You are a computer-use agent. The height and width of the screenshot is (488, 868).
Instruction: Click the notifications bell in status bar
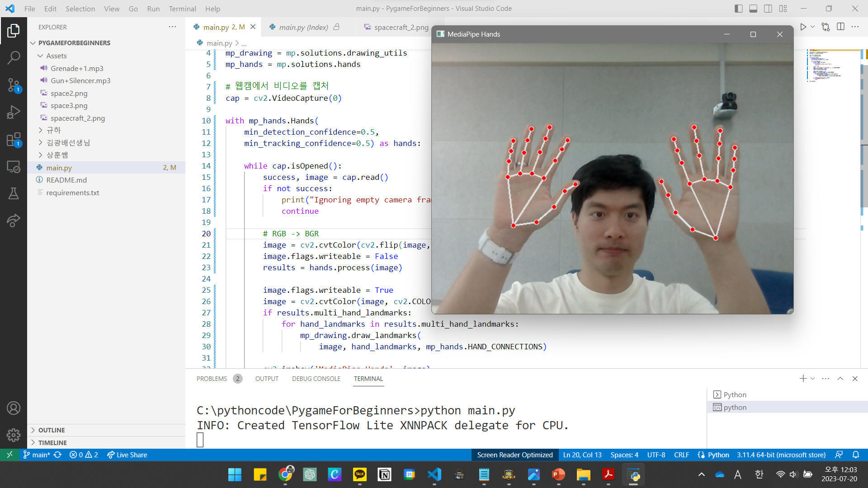coord(856,455)
